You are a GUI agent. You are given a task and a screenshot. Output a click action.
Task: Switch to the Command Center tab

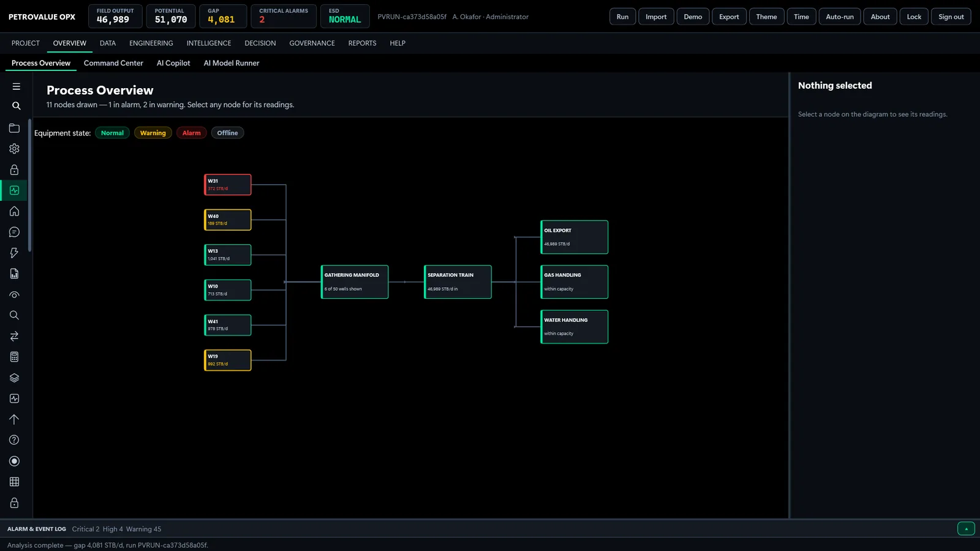pos(113,63)
